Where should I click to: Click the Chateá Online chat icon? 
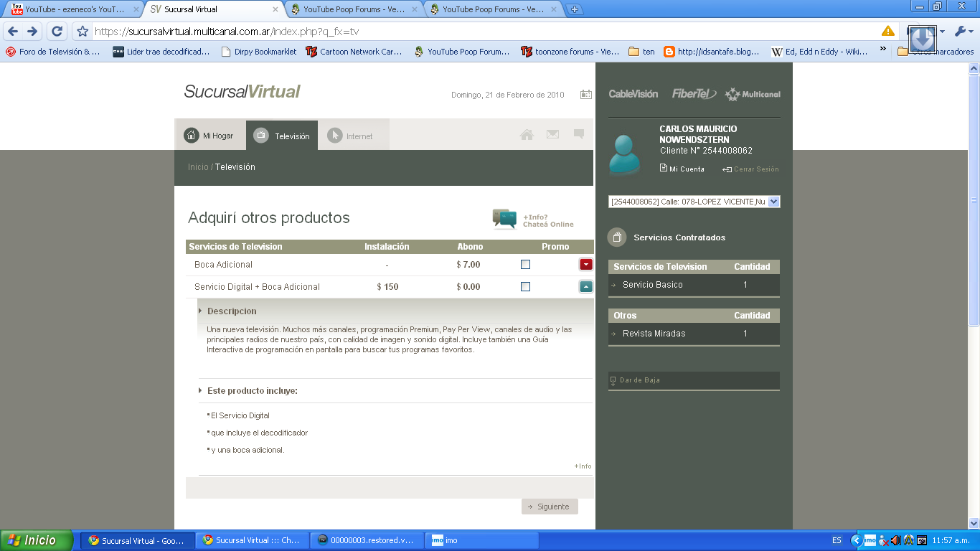[x=504, y=219]
